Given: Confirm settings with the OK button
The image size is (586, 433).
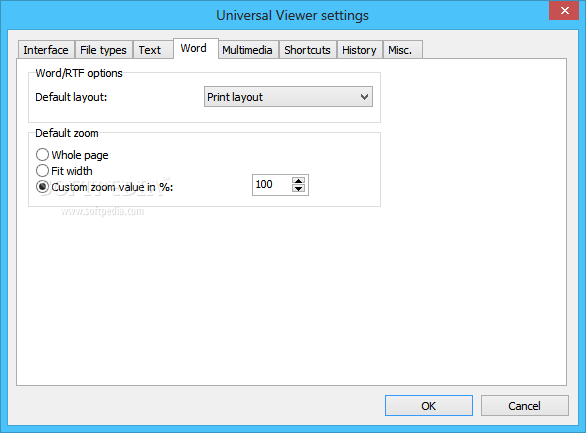Looking at the screenshot, I should tap(429, 405).
